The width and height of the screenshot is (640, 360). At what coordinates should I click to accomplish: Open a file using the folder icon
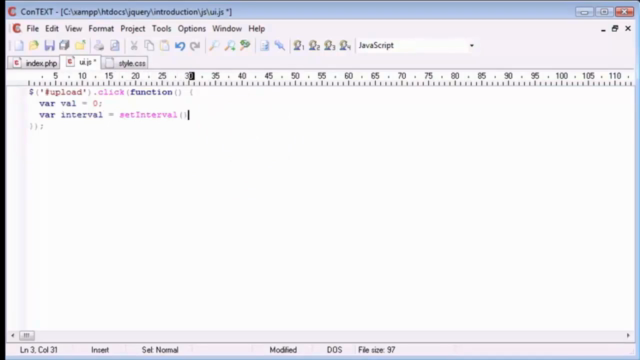coord(34,45)
